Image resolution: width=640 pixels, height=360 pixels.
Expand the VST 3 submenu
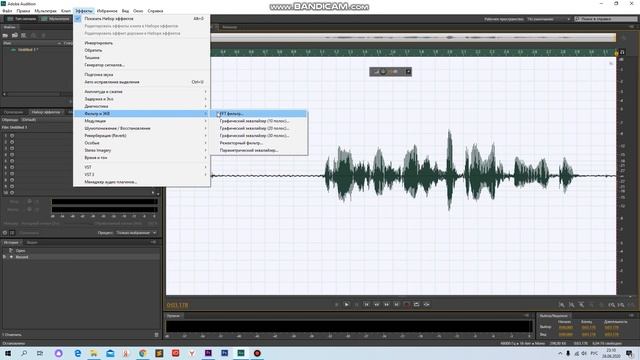142,175
